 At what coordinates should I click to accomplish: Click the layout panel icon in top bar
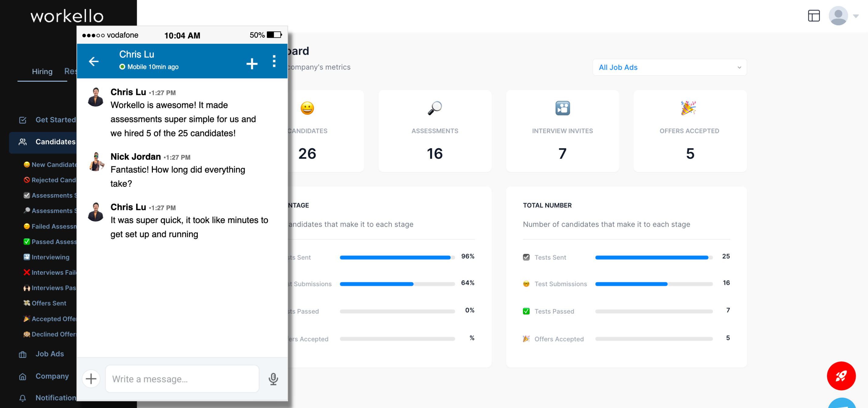pyautogui.click(x=814, y=16)
